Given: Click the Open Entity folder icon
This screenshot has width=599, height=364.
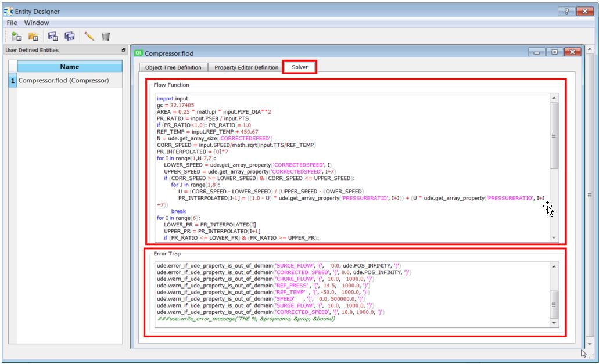Looking at the screenshot, I should tap(34, 37).
